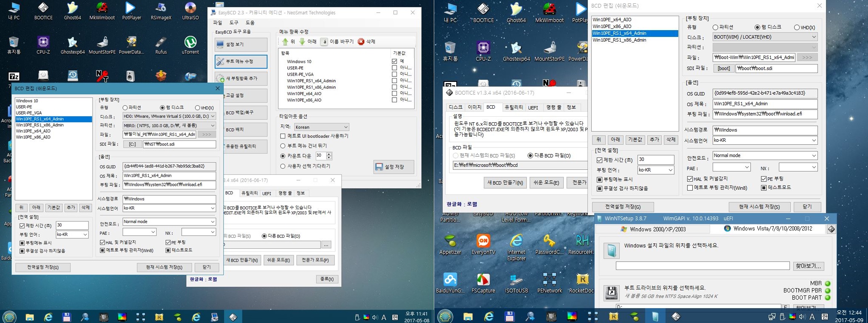The image size is (868, 323).
Task: Click the 종료(X) button in BOOTICE
Action: coord(327,279)
